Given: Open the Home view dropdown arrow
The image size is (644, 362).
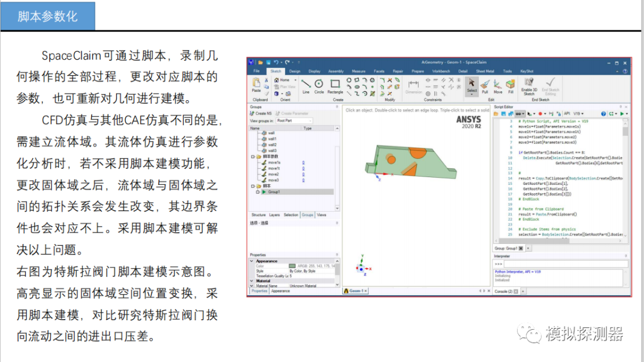Looking at the screenshot, I should point(295,80).
